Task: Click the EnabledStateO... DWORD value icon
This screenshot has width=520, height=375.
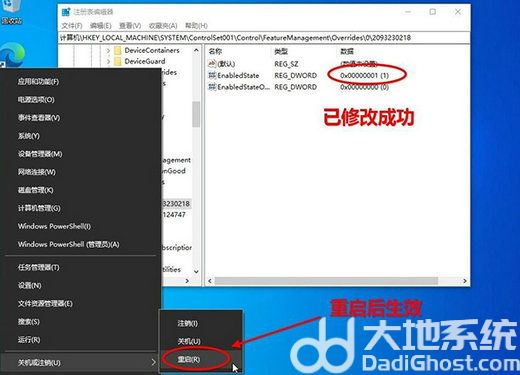Action: 212,87
